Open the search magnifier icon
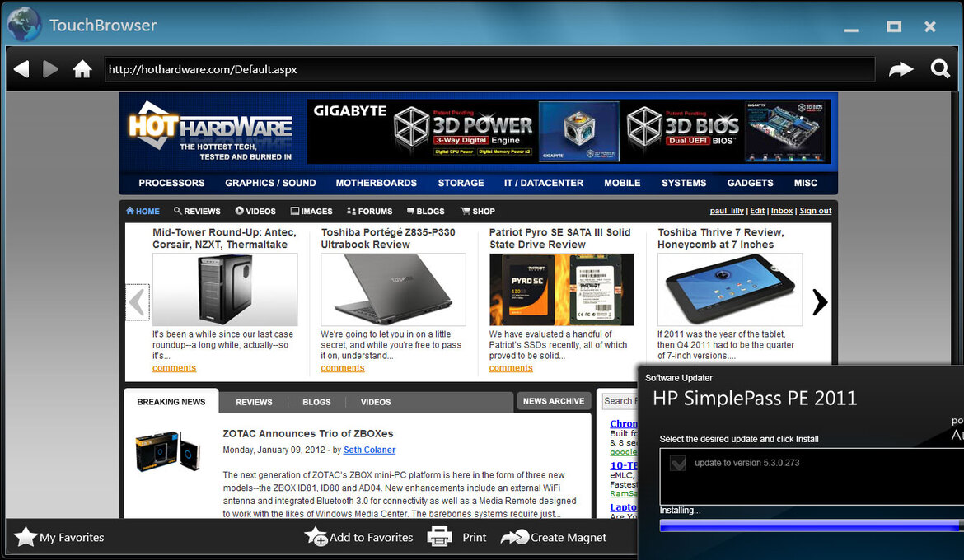Viewport: 964px width, 560px height. click(940, 69)
